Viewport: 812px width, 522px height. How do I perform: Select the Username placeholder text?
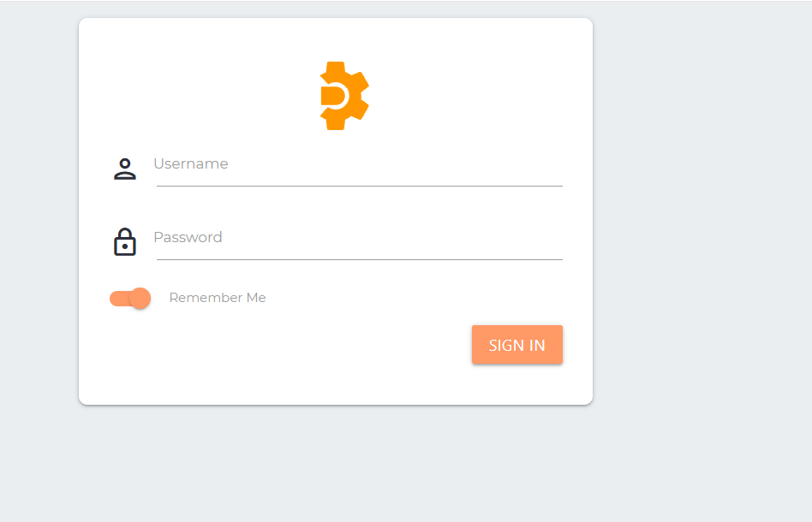pyautogui.click(x=190, y=163)
